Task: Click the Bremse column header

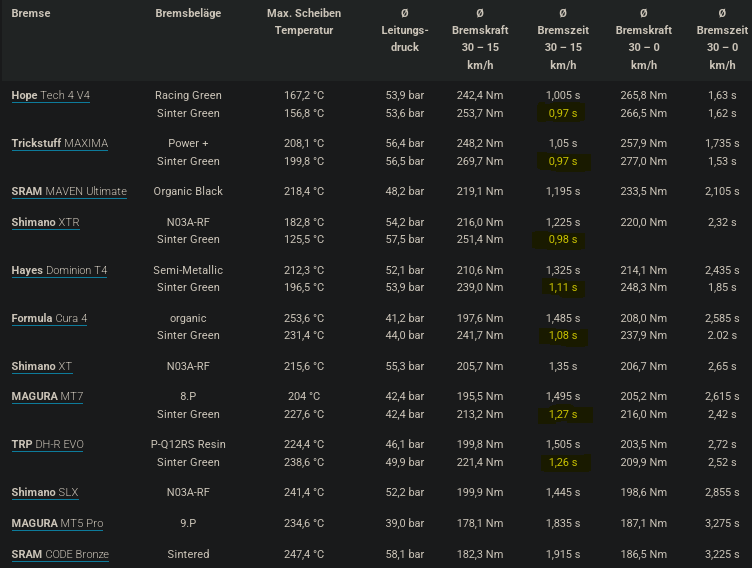Action: pos(31,13)
